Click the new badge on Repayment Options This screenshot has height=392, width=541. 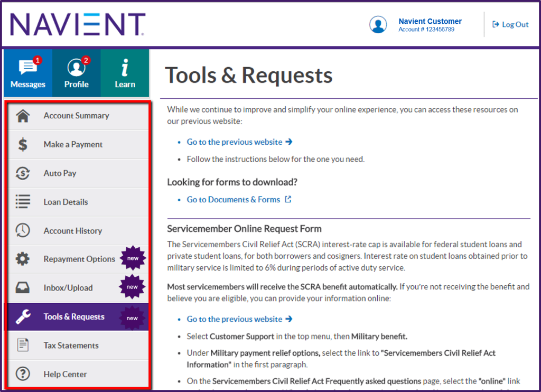pyautogui.click(x=133, y=258)
